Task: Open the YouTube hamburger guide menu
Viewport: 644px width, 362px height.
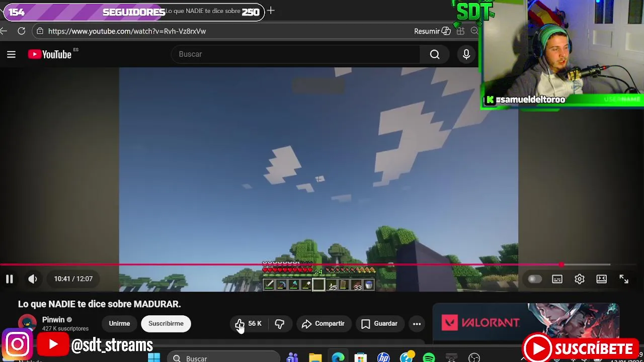Action: coord(11,54)
